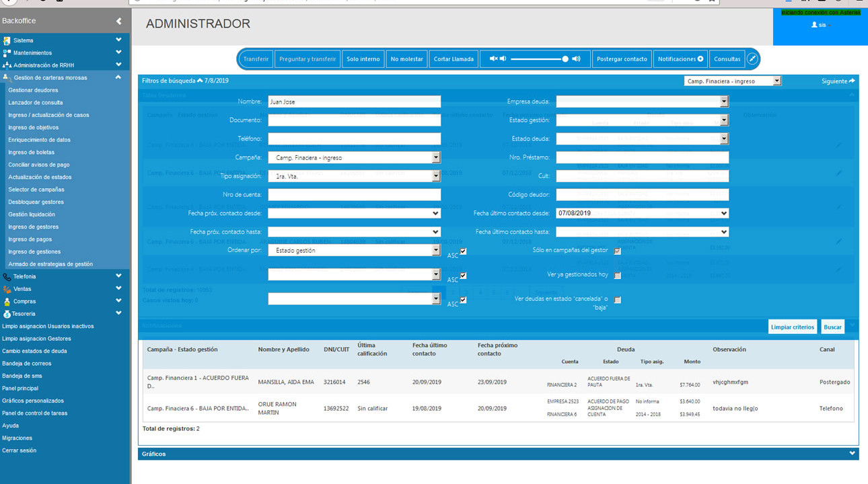
Task: Click the Siguiente arrow icon
Action: pyautogui.click(x=852, y=81)
